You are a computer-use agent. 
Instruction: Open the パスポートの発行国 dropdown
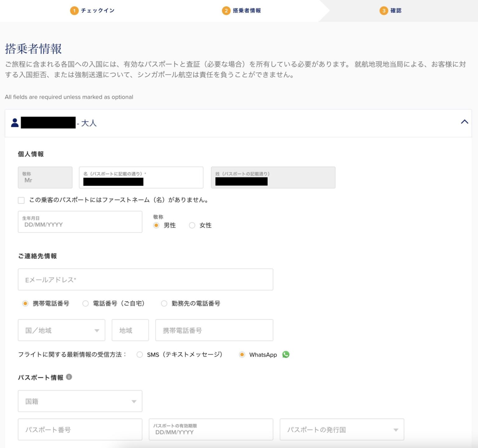point(342,430)
